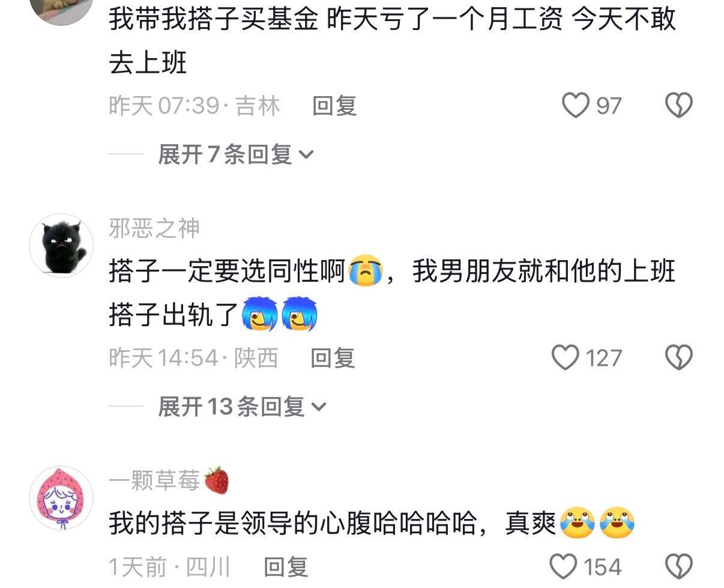Tap the 昨天 14:54 timestamp

[x=163, y=358]
